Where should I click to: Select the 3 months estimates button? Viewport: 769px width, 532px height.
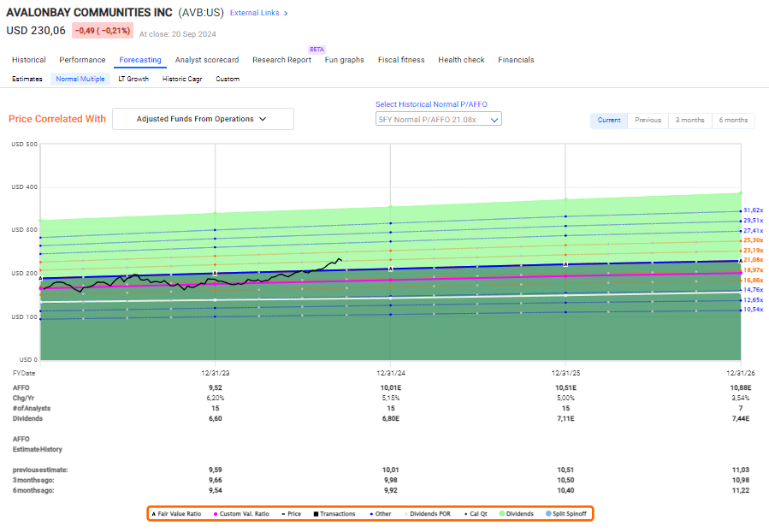coord(690,120)
